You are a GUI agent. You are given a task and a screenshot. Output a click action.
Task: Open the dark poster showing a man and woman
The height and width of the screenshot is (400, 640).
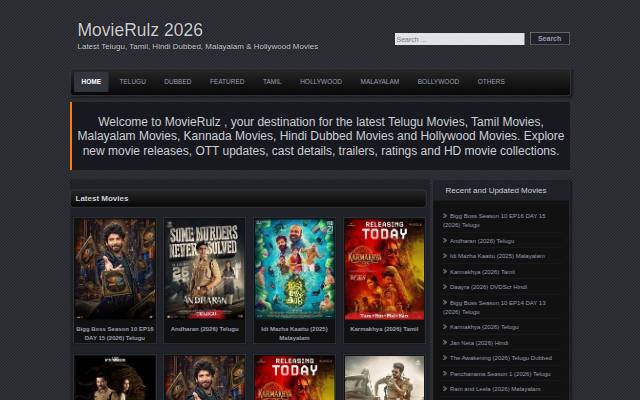(x=115, y=378)
